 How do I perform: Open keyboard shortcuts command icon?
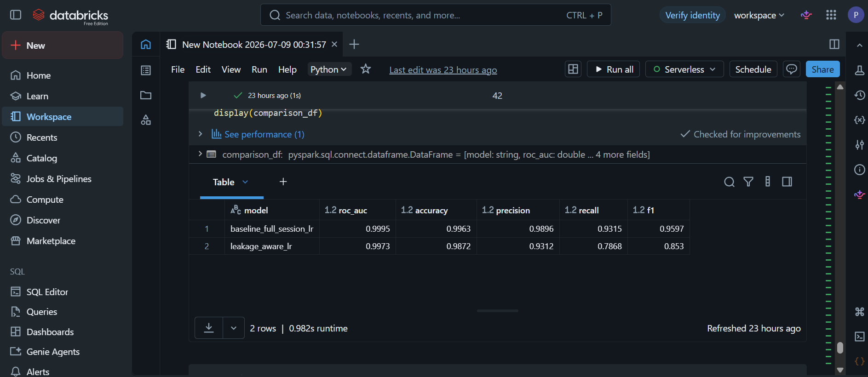tap(859, 312)
